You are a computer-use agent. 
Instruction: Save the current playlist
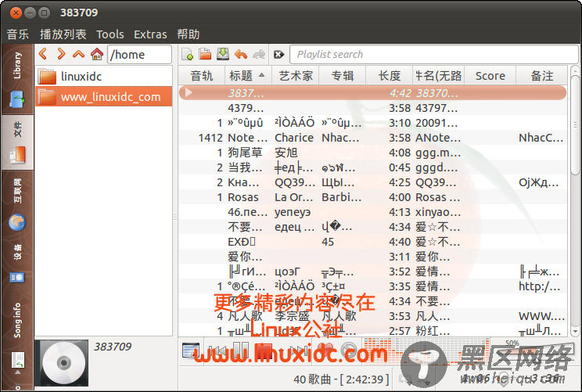coord(223,54)
